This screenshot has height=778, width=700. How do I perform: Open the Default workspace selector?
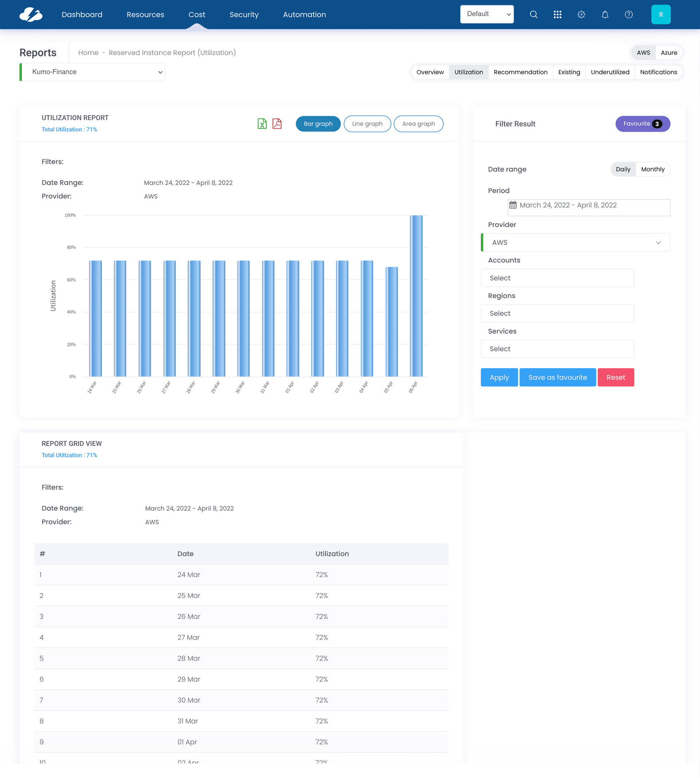[x=487, y=14]
